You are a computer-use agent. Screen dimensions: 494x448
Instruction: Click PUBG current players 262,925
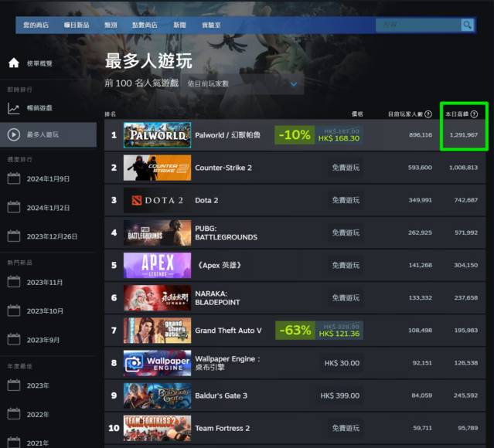click(420, 232)
